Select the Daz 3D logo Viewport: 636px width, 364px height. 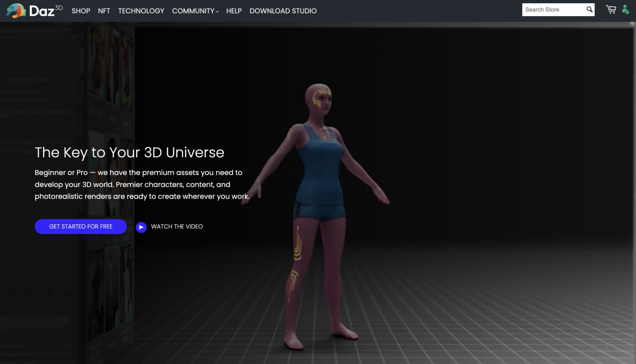click(x=35, y=10)
